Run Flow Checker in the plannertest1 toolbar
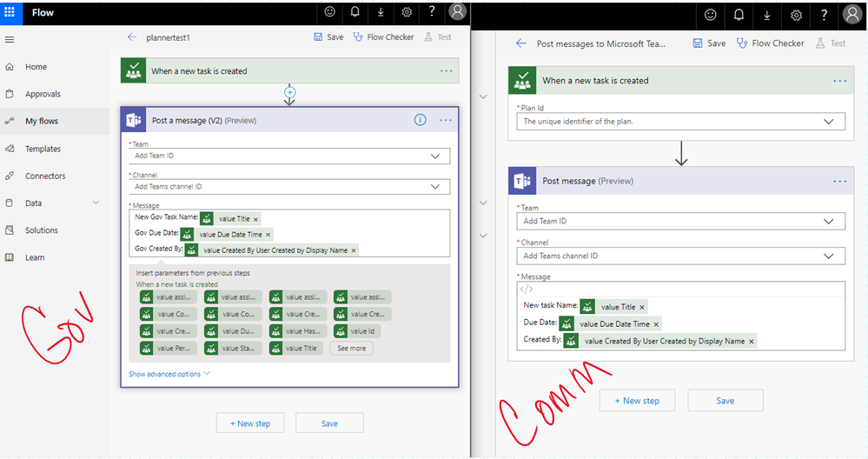868x459 pixels. (384, 37)
